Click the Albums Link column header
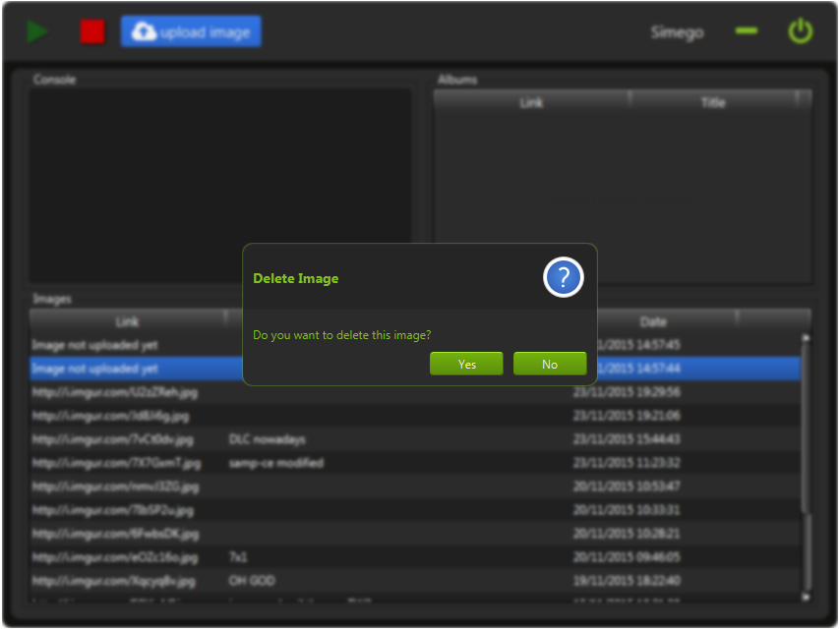The image size is (840, 630). [x=531, y=101]
